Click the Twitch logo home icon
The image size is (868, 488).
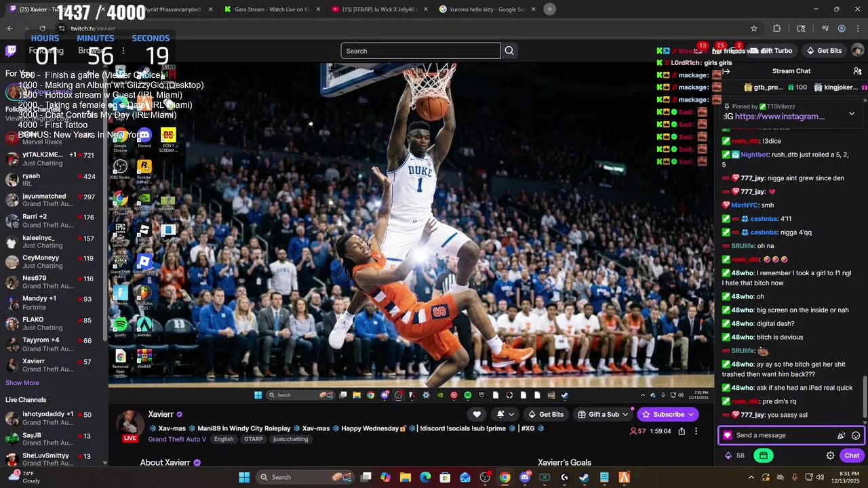coord(11,51)
